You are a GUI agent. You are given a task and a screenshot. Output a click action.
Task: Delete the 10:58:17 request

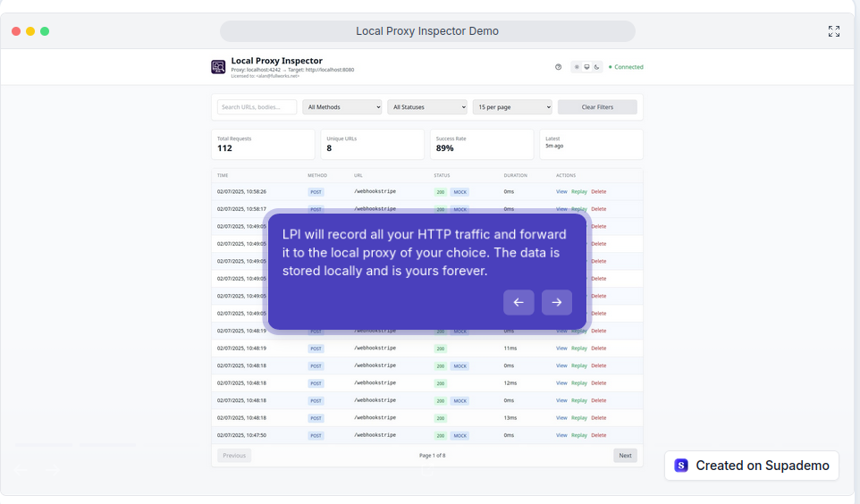click(x=599, y=209)
